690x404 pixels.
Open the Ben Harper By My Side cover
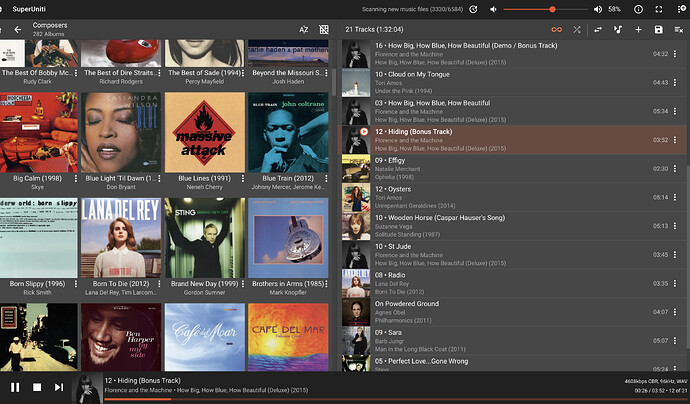tap(121, 337)
